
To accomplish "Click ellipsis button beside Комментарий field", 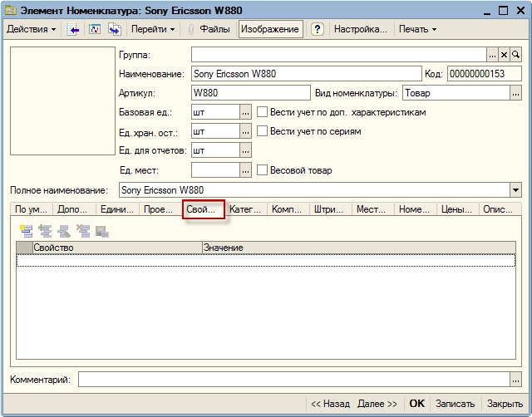I will [x=515, y=380].
